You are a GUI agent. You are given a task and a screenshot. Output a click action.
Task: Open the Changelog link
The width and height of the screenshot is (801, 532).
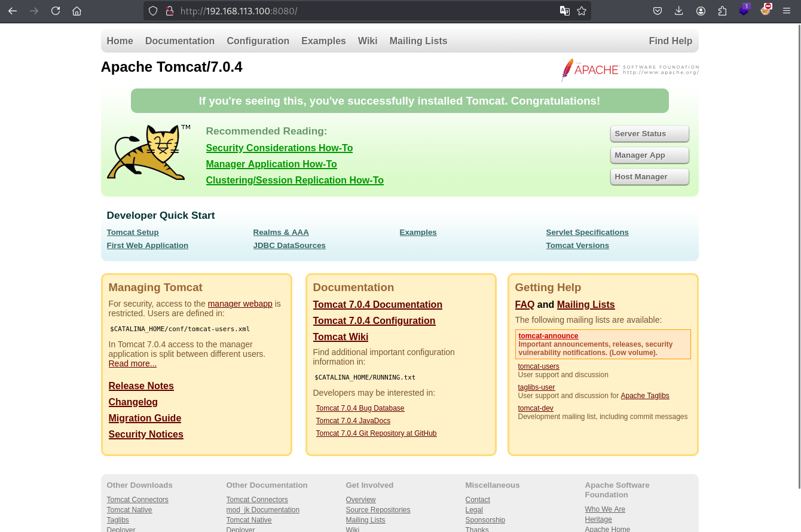point(133,402)
